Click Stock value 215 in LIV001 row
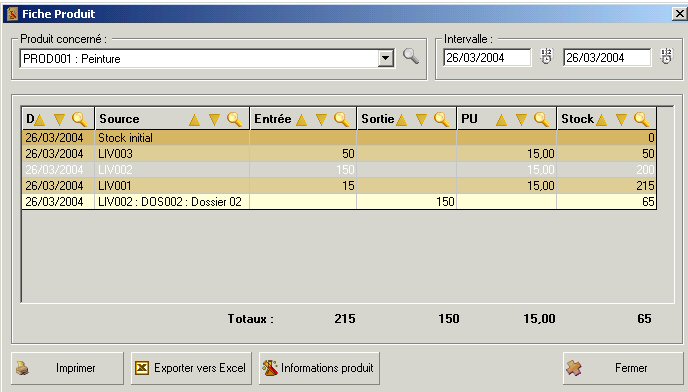 tap(645, 186)
